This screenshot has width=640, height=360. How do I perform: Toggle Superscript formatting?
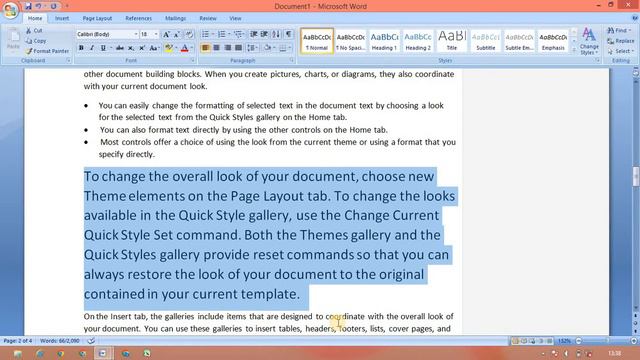pos(142,48)
